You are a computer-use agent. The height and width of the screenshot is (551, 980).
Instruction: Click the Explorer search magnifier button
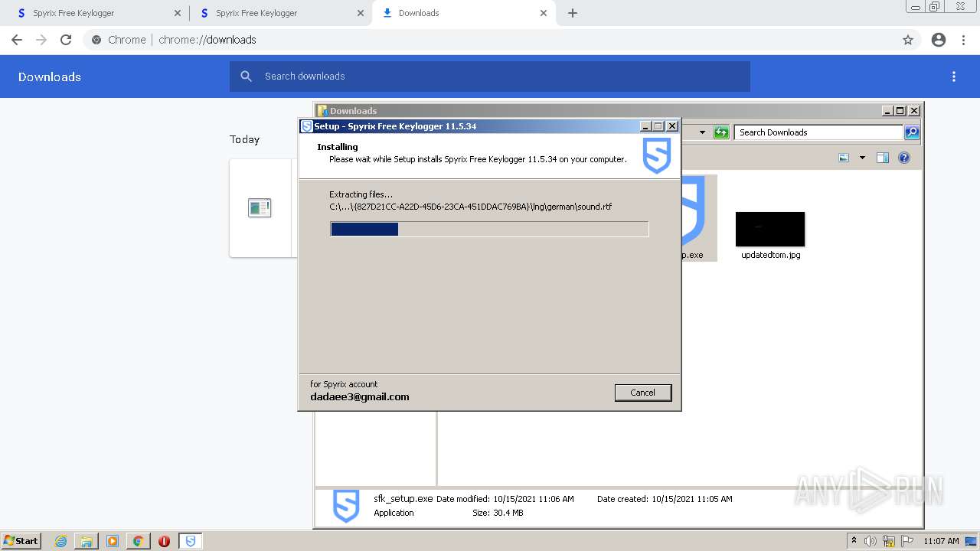912,132
